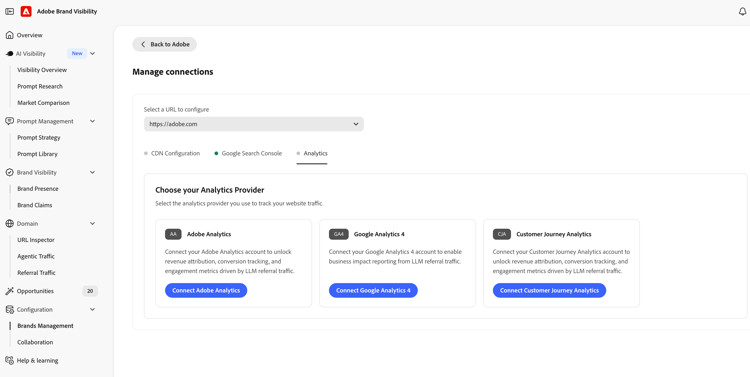Click Choose your Analytics Provider heading
750x377 pixels.
(x=210, y=190)
